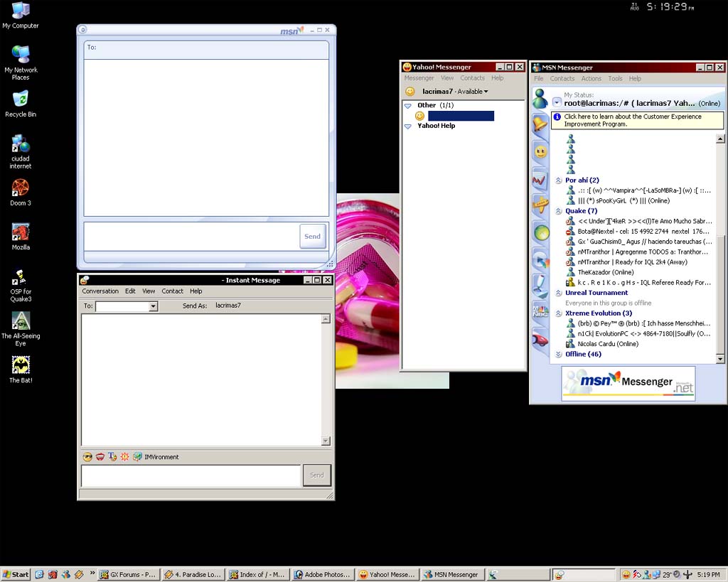This screenshot has height=582, width=728.
Task: Open the red car autos tab in MSN sidebar
Action: (x=540, y=339)
